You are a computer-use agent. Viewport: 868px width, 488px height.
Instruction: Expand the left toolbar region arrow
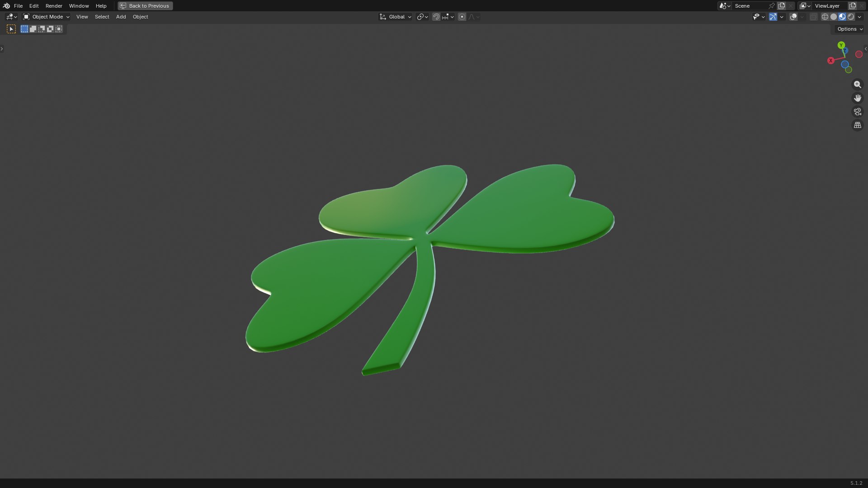tap(2, 49)
